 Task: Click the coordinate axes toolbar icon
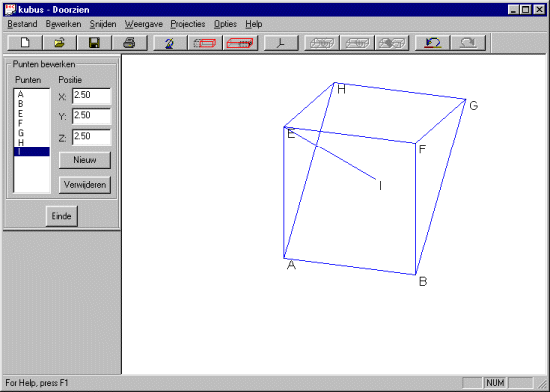(281, 43)
